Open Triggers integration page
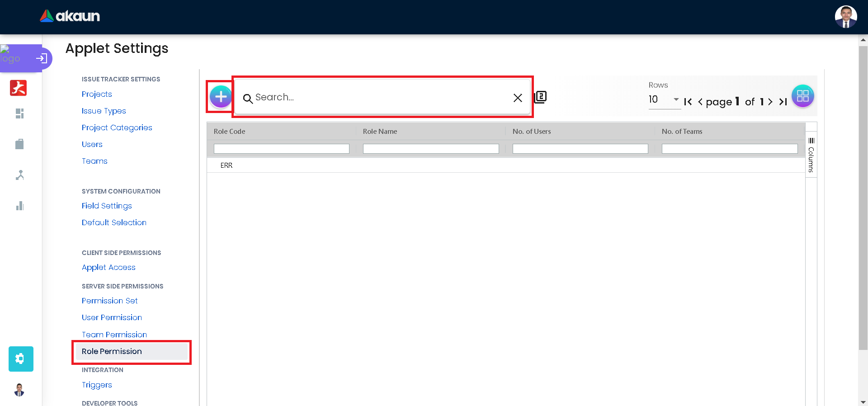Image resolution: width=868 pixels, height=406 pixels. [97, 385]
